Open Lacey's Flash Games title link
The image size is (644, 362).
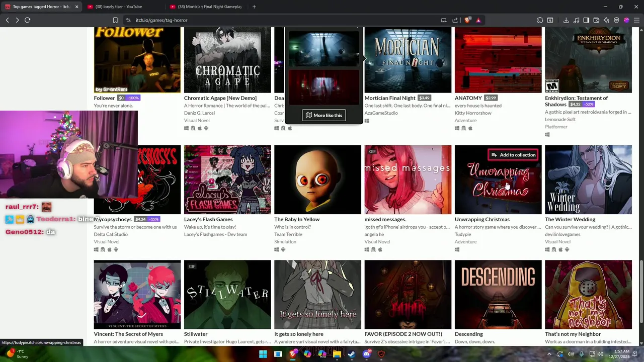pos(208,219)
